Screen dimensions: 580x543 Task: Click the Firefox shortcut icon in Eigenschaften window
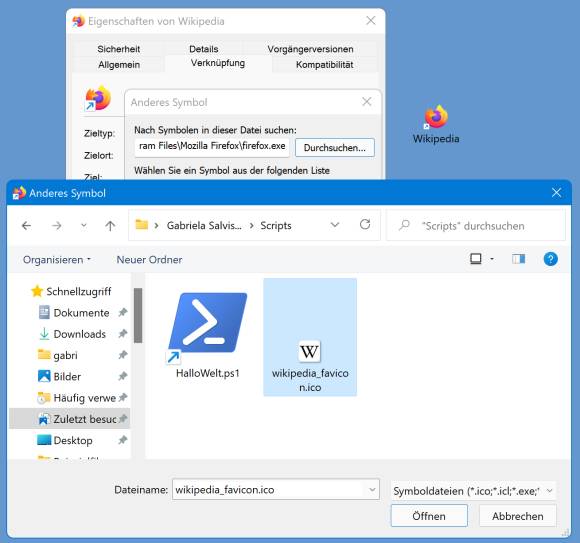98,99
